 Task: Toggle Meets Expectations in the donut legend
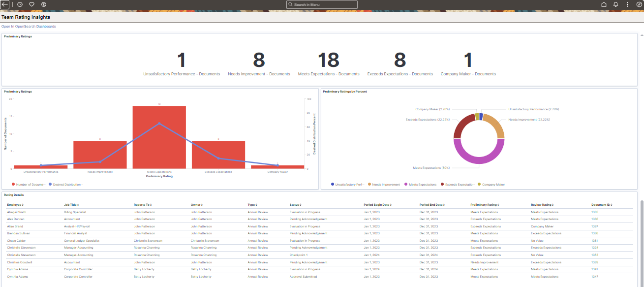422,184
